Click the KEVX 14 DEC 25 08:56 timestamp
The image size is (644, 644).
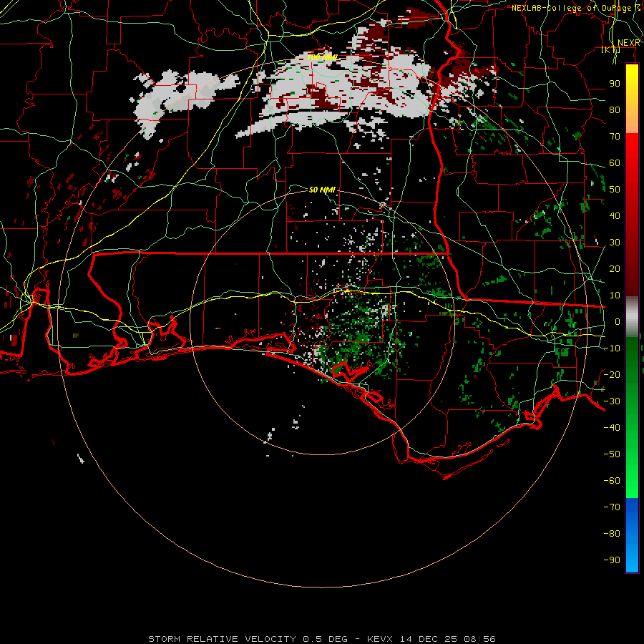(x=431, y=639)
